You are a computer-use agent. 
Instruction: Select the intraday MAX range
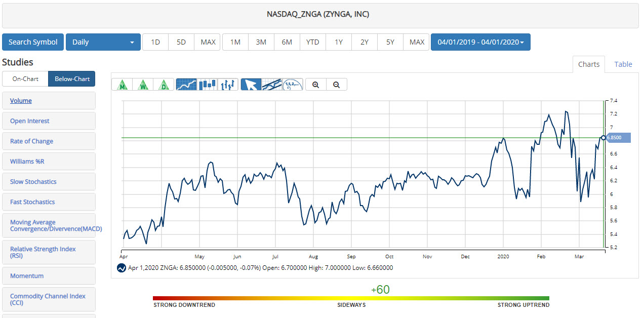(208, 42)
